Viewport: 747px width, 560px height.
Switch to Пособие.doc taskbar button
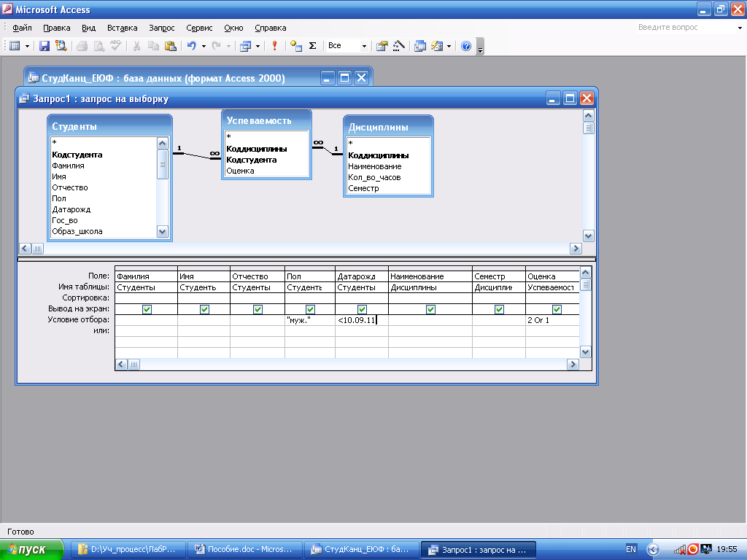pyautogui.click(x=245, y=550)
